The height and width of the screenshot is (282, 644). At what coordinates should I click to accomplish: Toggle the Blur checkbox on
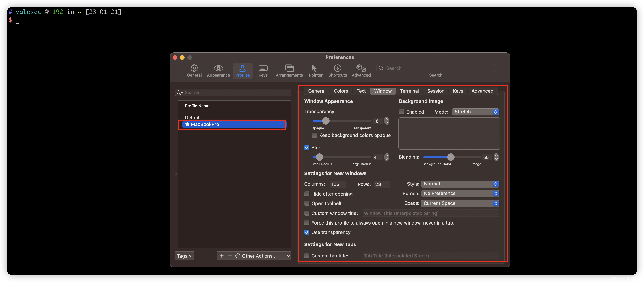(x=307, y=147)
